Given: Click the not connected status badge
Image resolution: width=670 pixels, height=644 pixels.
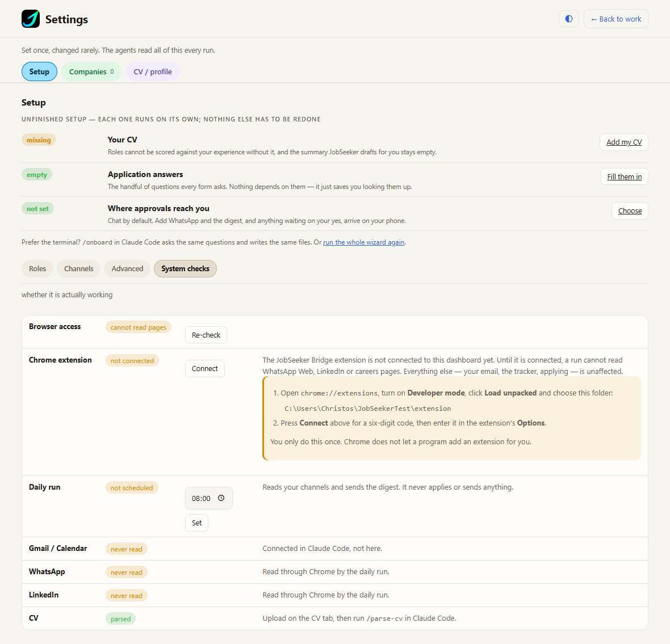Looking at the screenshot, I should (132, 361).
